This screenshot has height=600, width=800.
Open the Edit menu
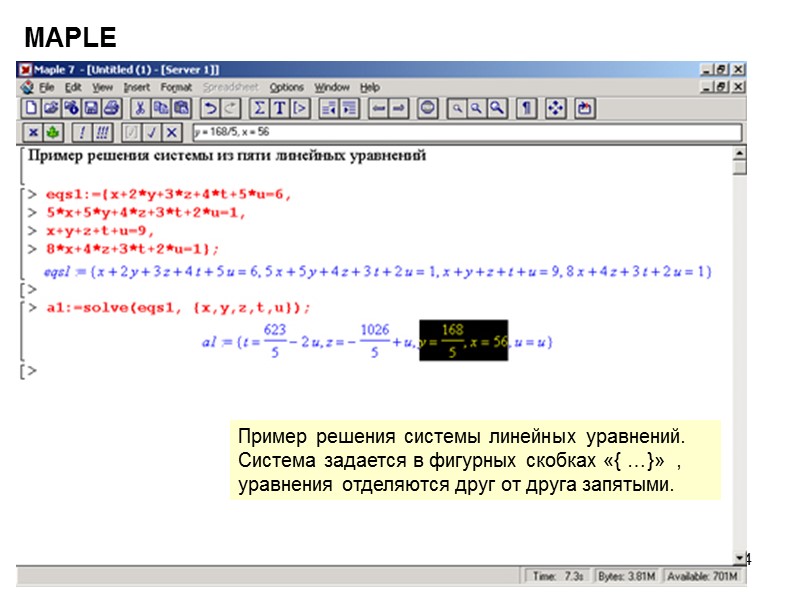(73, 87)
